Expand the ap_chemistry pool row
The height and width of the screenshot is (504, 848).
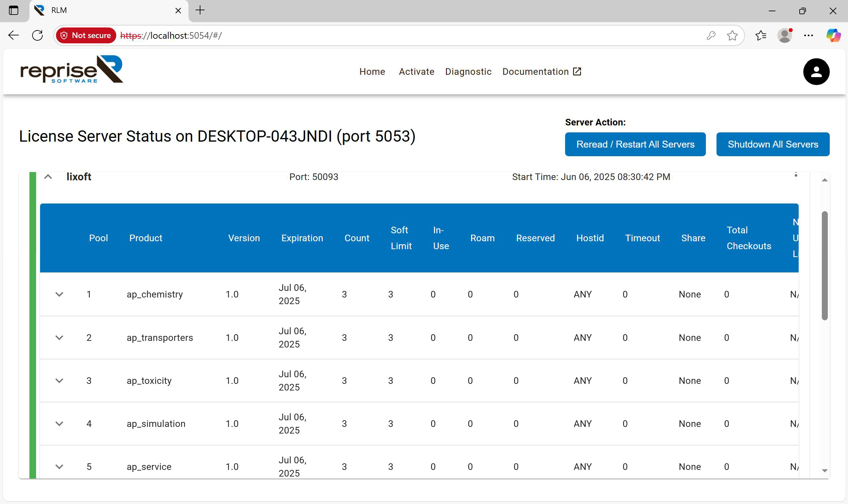(x=59, y=294)
